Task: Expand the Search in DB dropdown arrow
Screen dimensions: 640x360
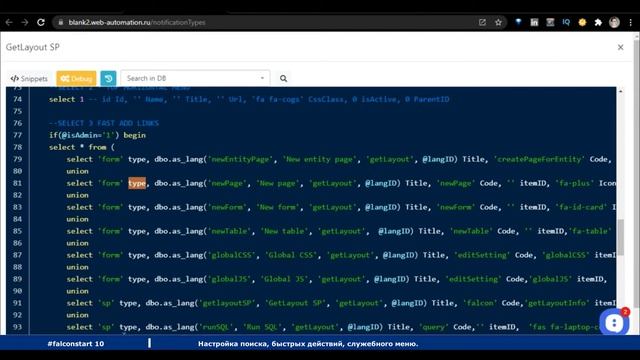Action: [262, 78]
